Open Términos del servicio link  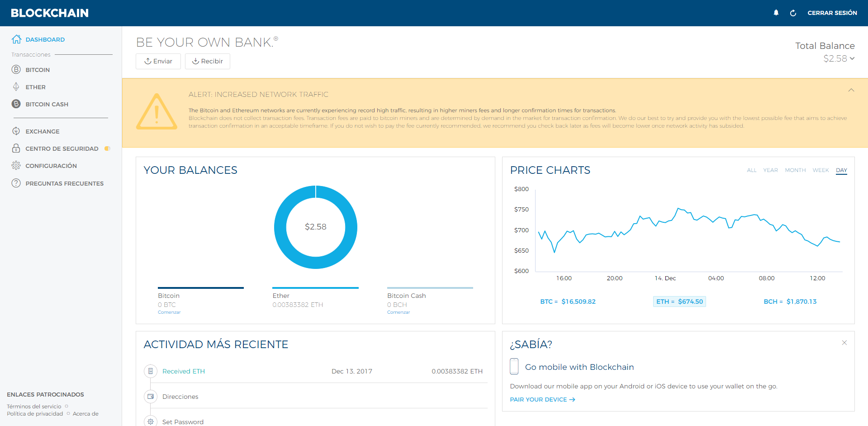34,407
